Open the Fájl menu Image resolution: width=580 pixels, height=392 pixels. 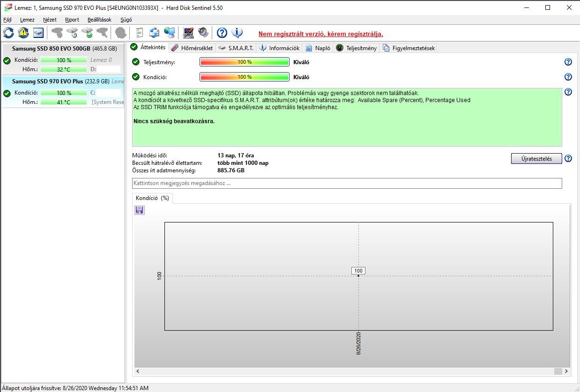pos(7,20)
